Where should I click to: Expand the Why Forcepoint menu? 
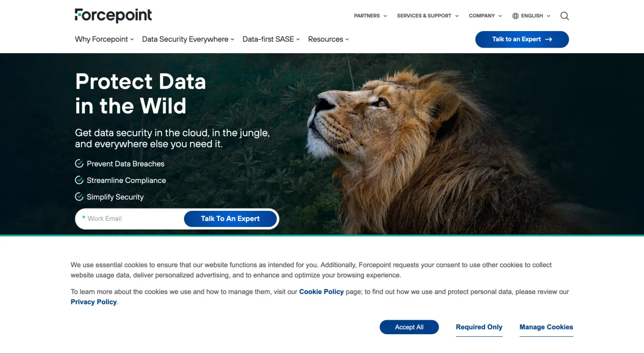[104, 39]
